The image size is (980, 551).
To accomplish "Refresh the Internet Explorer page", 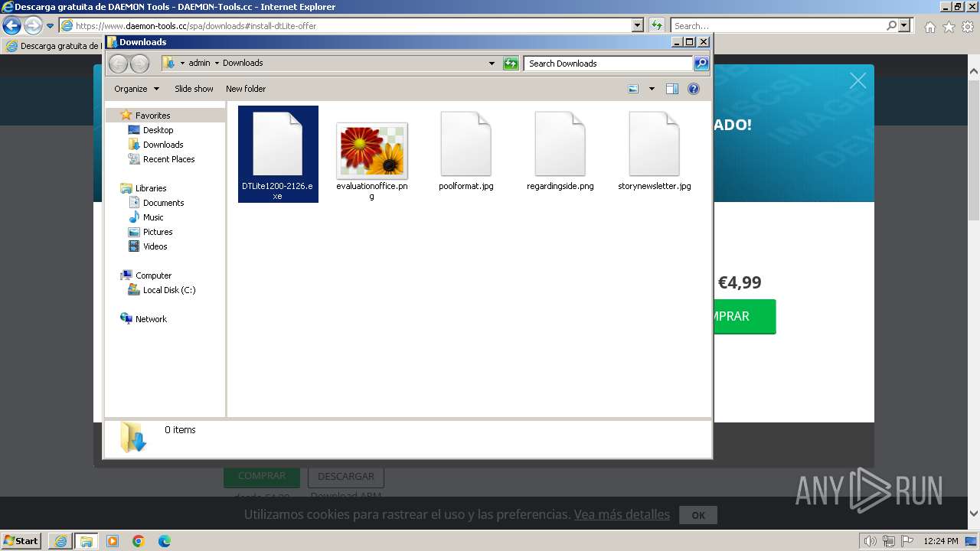I will click(656, 25).
